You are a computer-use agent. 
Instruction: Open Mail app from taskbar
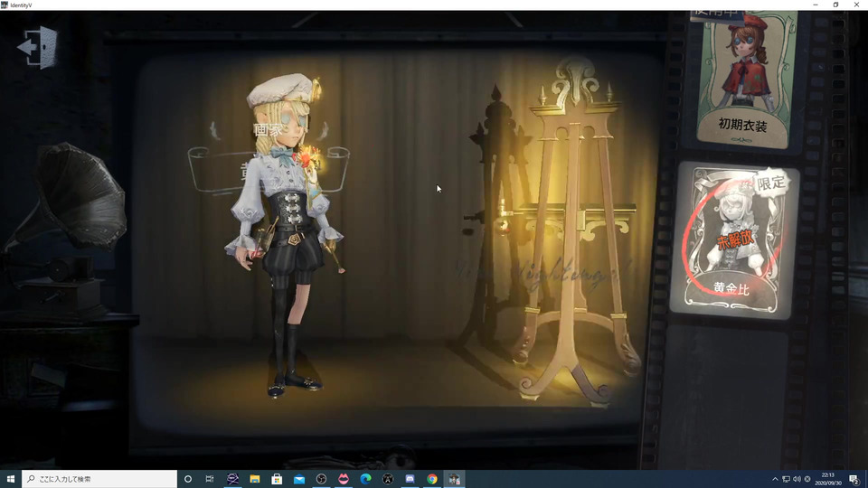[299, 479]
